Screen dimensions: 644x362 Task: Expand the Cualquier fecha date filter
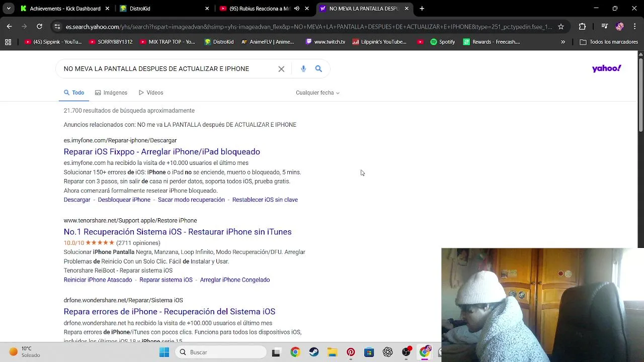(x=317, y=93)
